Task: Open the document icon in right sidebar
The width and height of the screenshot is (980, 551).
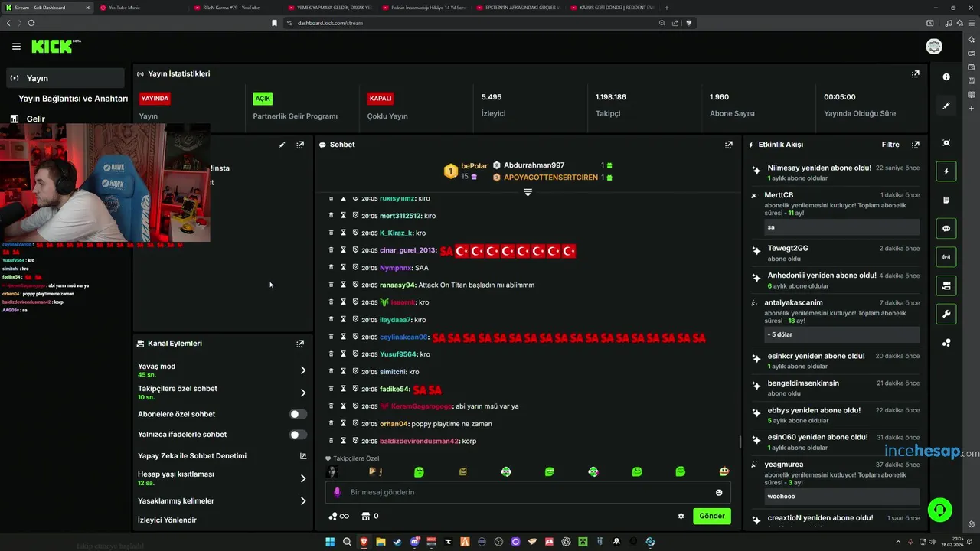Action: pos(946,200)
